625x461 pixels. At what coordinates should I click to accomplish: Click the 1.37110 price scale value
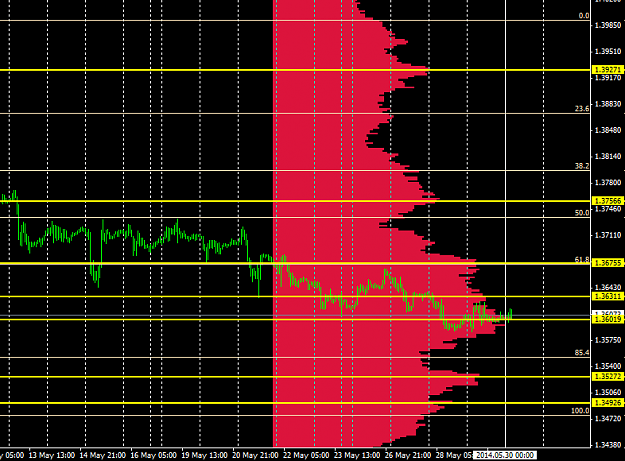[x=608, y=235]
